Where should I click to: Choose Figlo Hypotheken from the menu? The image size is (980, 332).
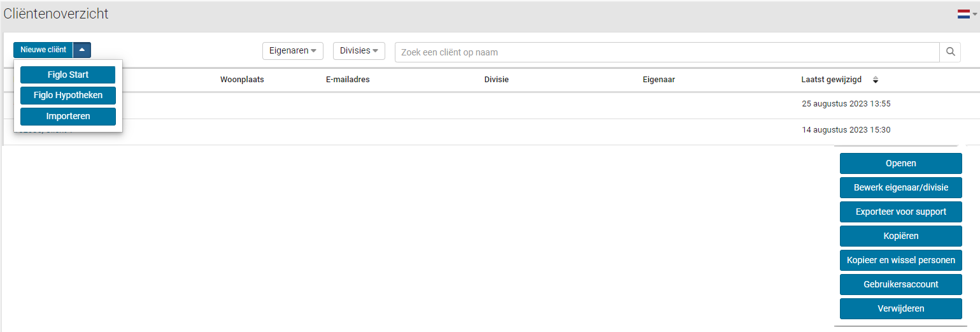click(68, 96)
